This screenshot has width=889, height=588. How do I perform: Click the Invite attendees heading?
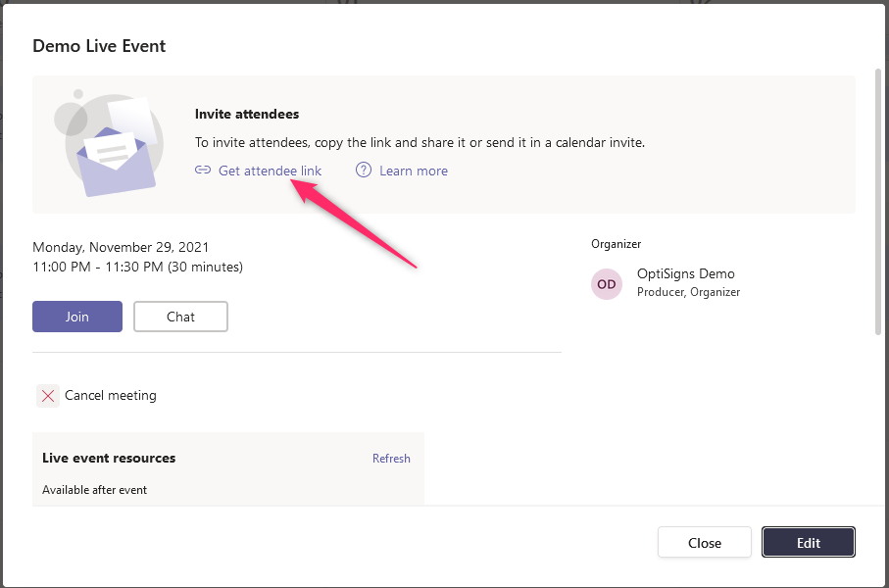(x=246, y=115)
